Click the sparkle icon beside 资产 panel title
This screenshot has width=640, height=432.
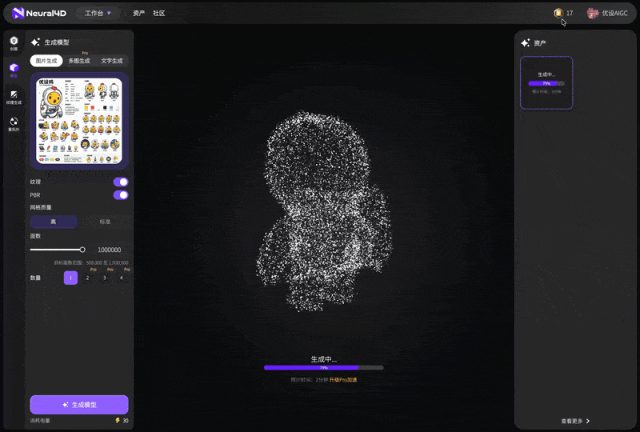(525, 43)
